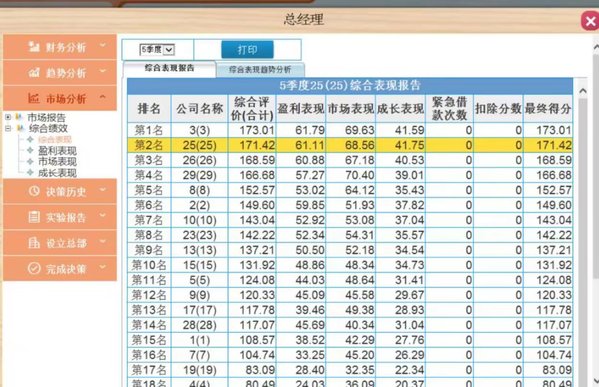599x387 pixels.
Task: Click the table's scroll-up arrow
Action: coord(583,91)
